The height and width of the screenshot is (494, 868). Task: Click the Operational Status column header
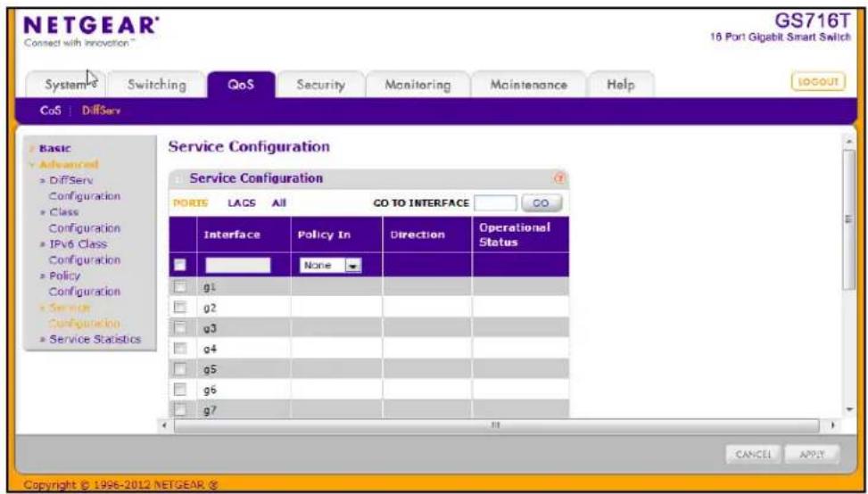tap(515, 235)
